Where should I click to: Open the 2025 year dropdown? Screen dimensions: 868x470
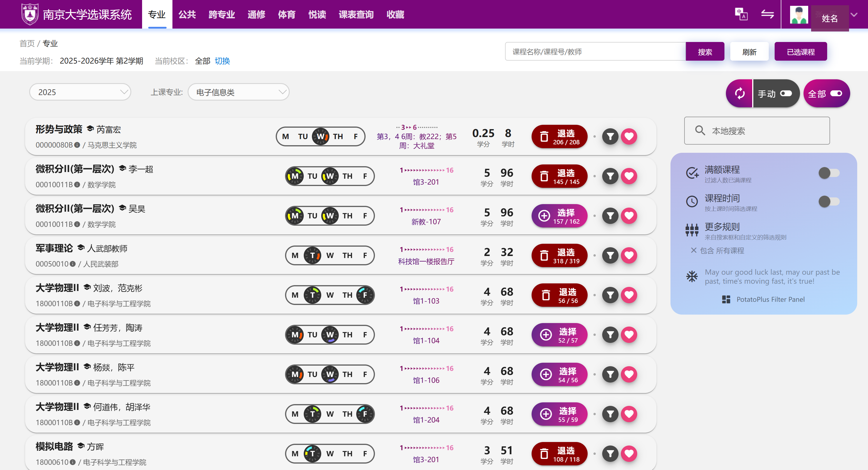[80, 92]
